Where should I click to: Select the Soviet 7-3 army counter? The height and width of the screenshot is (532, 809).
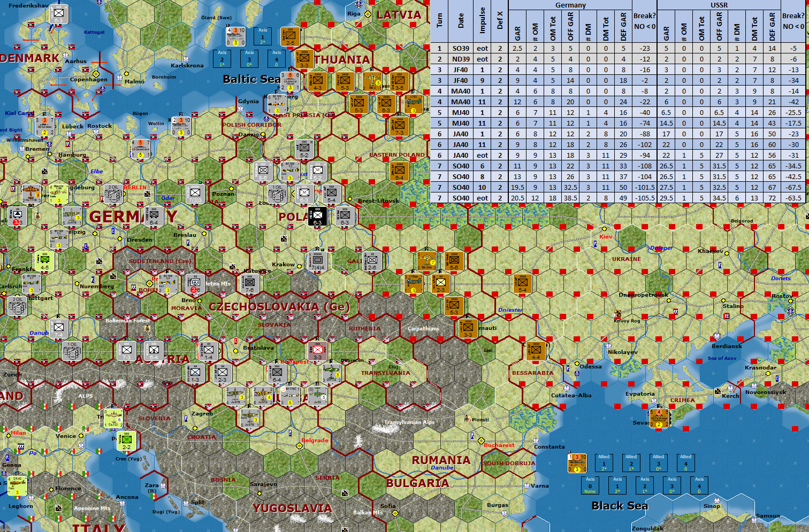pos(399,126)
